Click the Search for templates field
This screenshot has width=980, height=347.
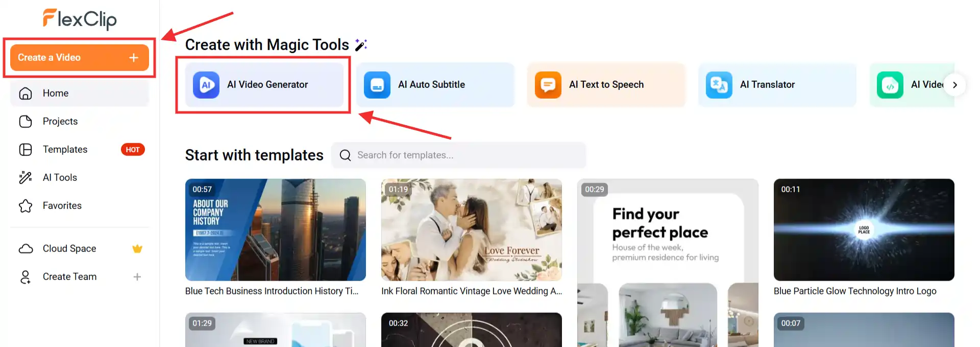[459, 155]
